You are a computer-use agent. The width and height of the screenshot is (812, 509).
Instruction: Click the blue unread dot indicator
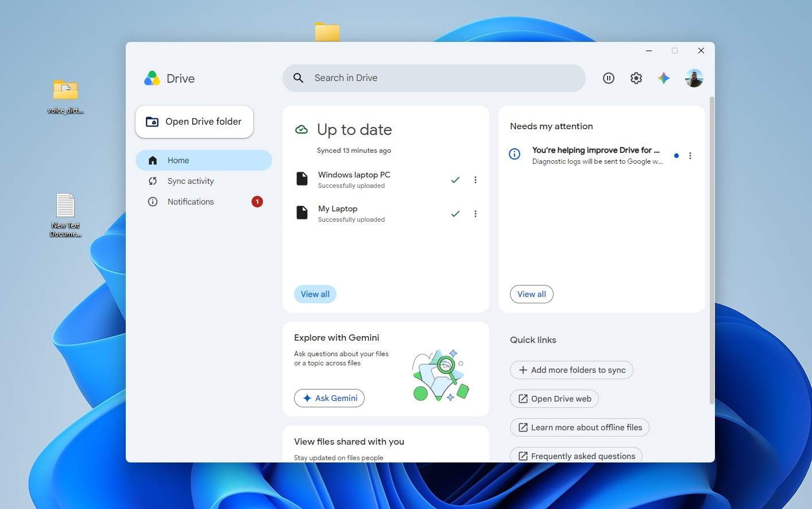click(x=676, y=156)
